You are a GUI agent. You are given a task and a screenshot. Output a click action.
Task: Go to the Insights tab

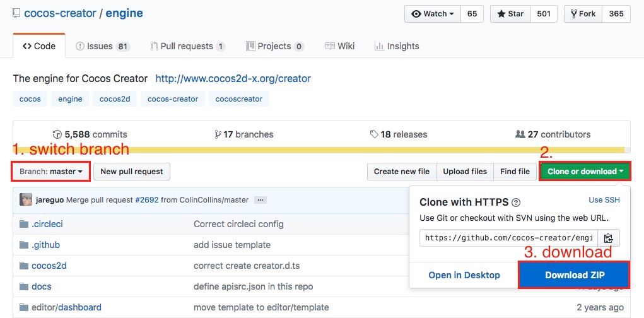(397, 46)
